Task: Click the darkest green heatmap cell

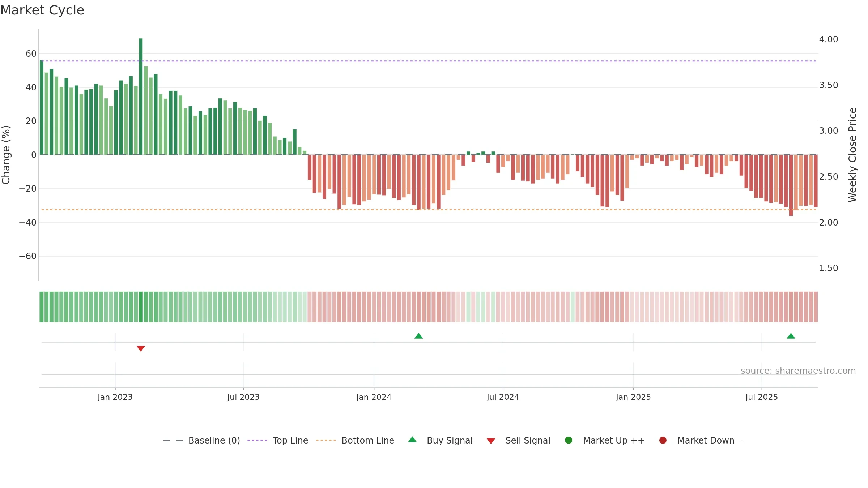Action: pyautogui.click(x=141, y=307)
